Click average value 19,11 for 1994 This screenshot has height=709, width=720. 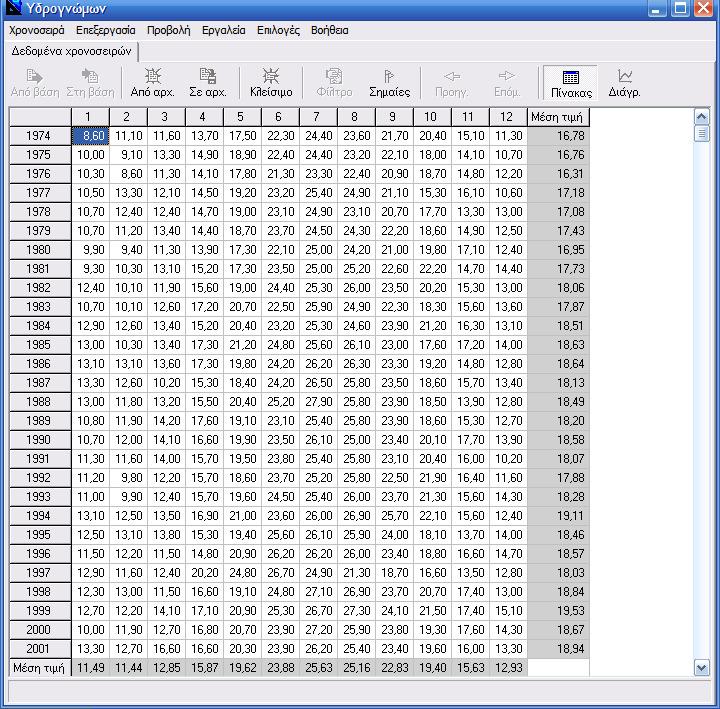[558, 516]
